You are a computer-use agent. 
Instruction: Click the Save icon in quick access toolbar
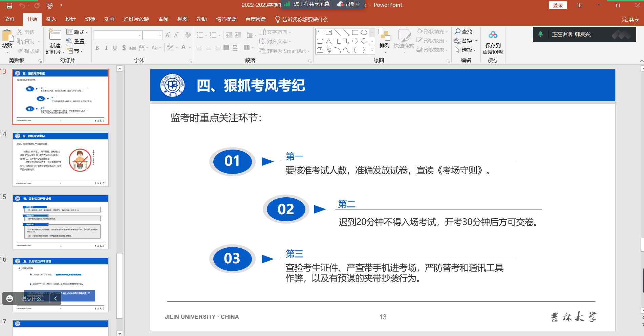click(9, 5)
